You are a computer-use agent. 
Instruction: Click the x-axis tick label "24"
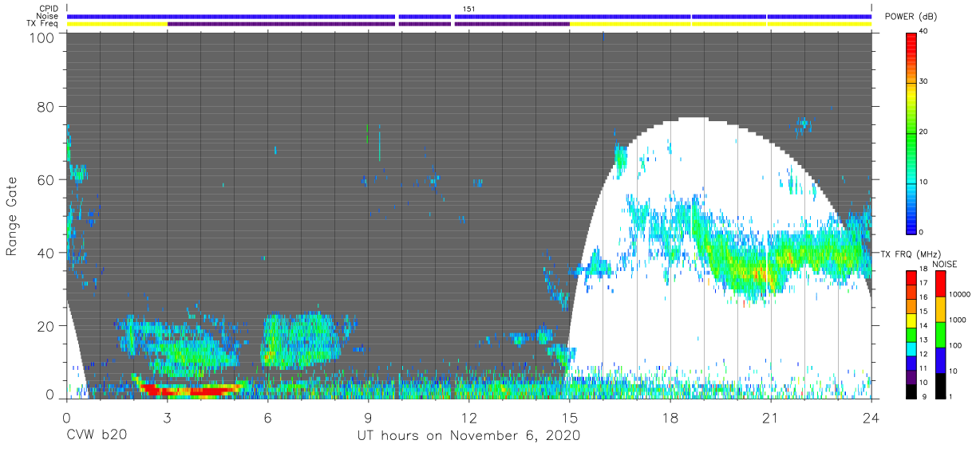pyautogui.click(x=871, y=417)
